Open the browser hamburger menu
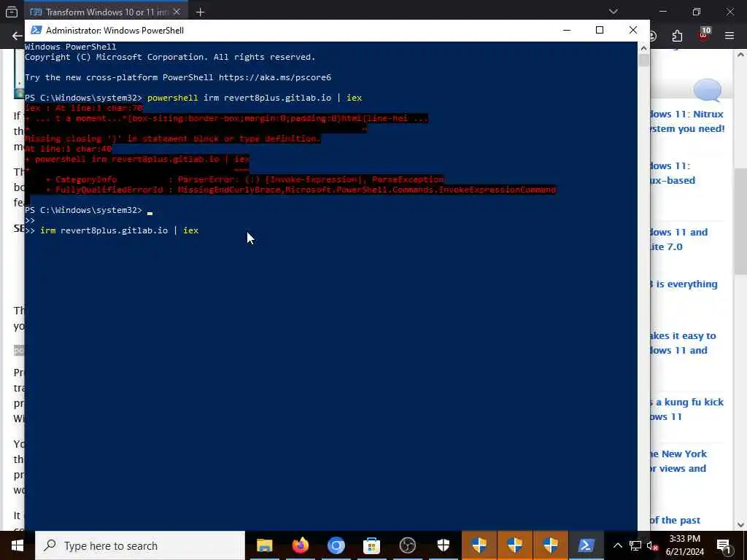This screenshot has width=747, height=560. [x=729, y=35]
